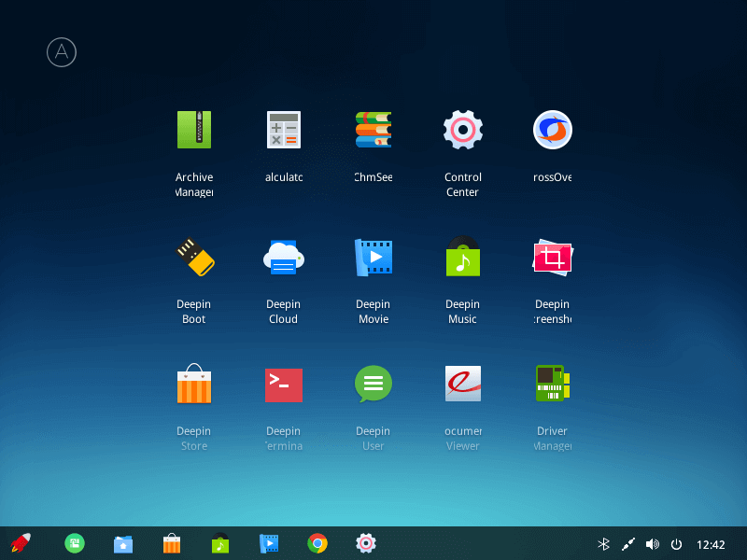This screenshot has height=560, width=747.
Task: Open Control Center from the app grid
Action: point(462,130)
